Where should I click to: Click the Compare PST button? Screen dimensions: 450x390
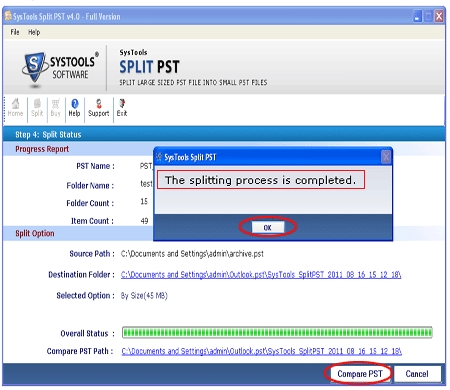(360, 374)
